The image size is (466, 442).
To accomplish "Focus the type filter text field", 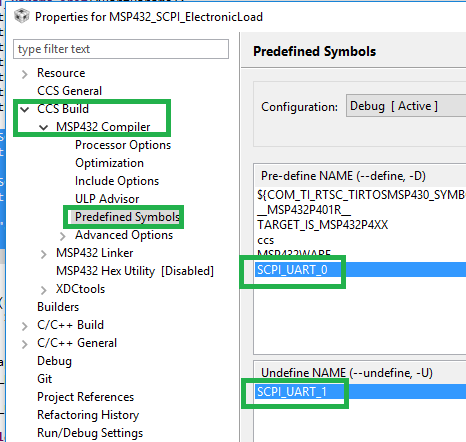I will 121,49.
